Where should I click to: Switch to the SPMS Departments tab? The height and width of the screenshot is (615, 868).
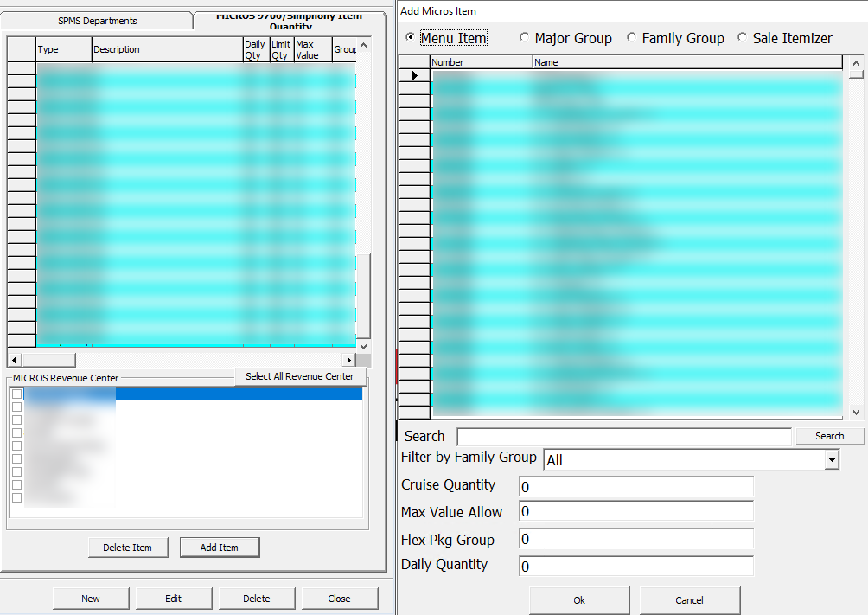point(99,20)
